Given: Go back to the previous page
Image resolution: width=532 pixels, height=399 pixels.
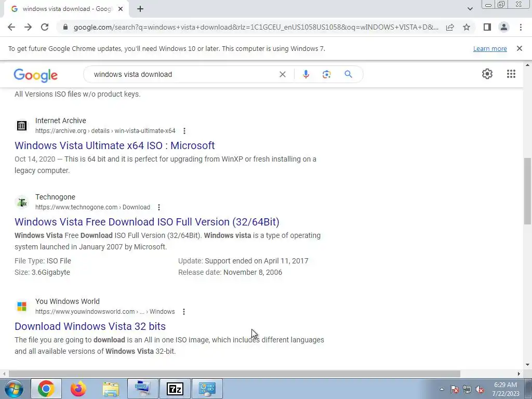Looking at the screenshot, I should pos(11,27).
